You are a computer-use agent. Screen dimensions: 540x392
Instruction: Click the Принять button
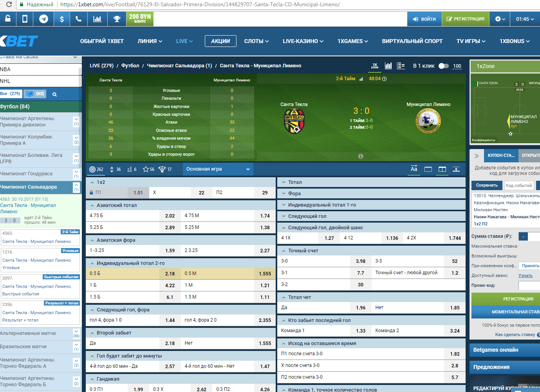click(x=530, y=266)
